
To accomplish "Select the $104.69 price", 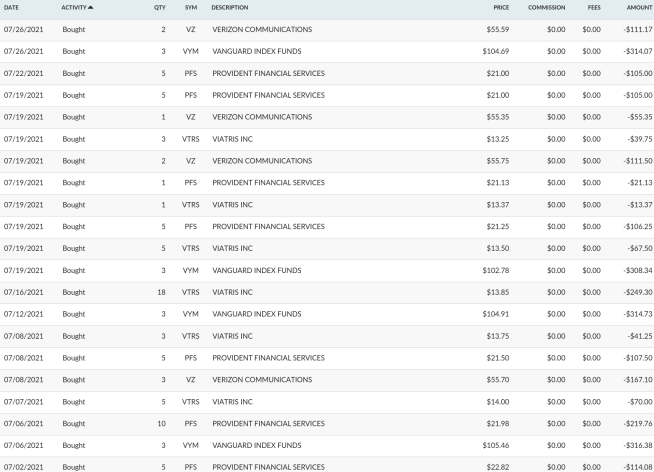I will (x=496, y=51).
